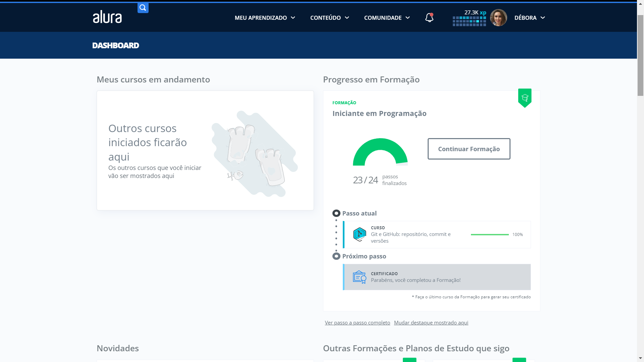Open the notifications bell
Viewport: 644px width, 362px height.
pos(429,17)
